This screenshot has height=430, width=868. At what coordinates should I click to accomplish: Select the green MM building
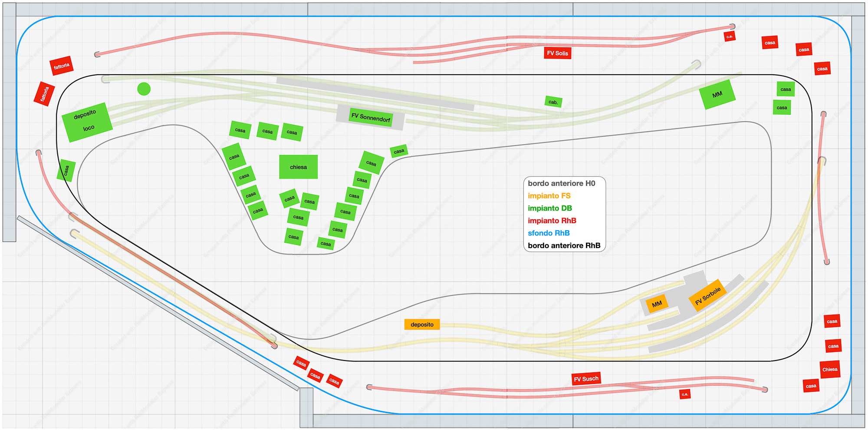(717, 95)
